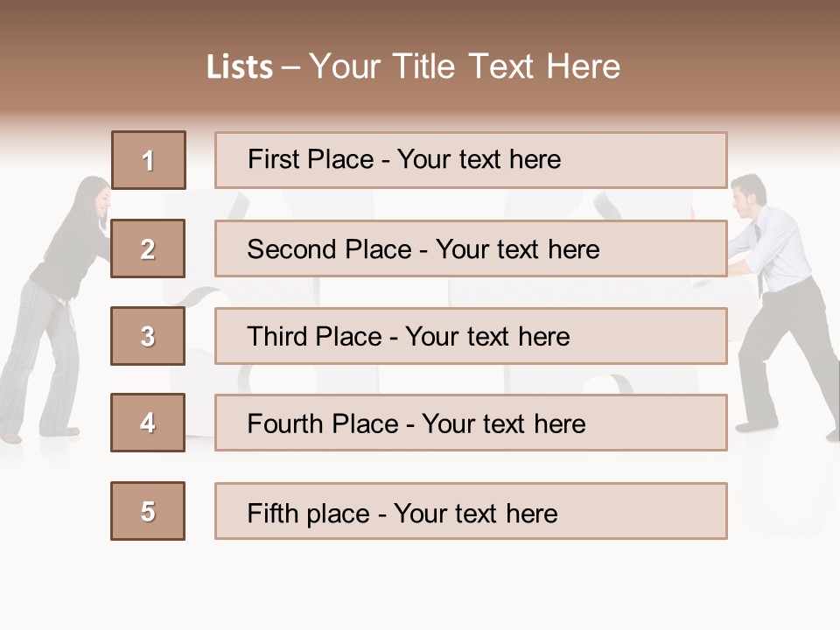The image size is (840, 630).
Task: Click the number 4 box
Action: pyautogui.click(x=148, y=423)
